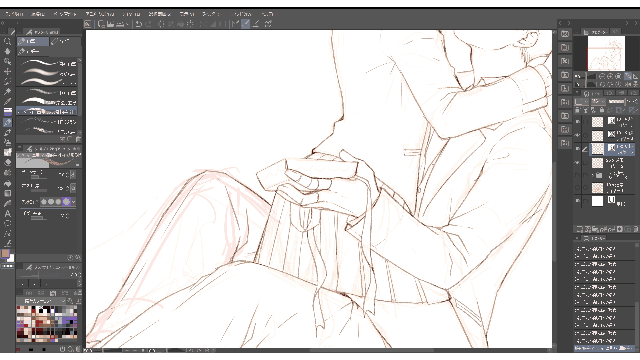Select the Eyedropper tool
This screenshot has width=640, height=360.
click(x=7, y=102)
